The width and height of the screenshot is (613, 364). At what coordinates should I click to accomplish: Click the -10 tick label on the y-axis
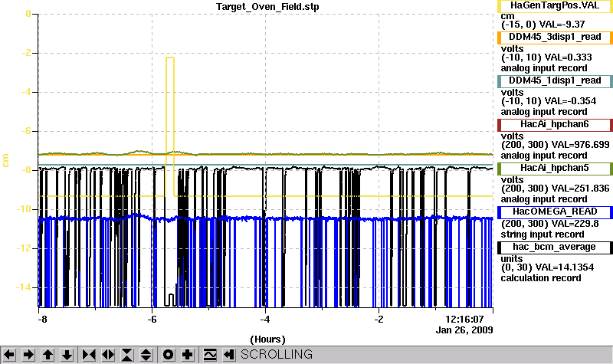tap(24, 209)
